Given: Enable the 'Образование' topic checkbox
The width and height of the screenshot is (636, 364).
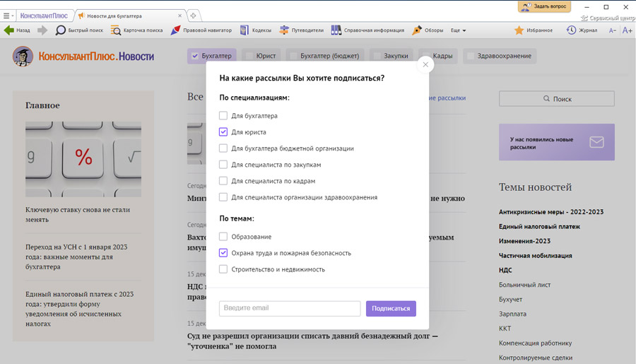Looking at the screenshot, I should pos(223,237).
